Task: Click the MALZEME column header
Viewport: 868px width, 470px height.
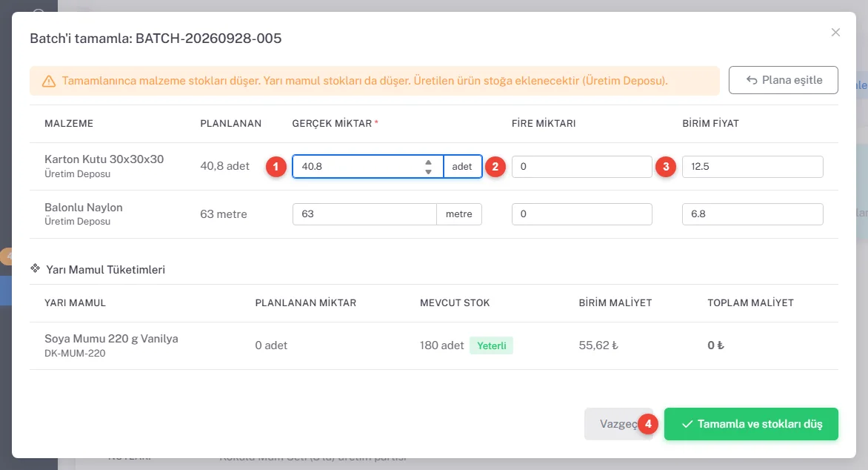Action: [x=69, y=124]
